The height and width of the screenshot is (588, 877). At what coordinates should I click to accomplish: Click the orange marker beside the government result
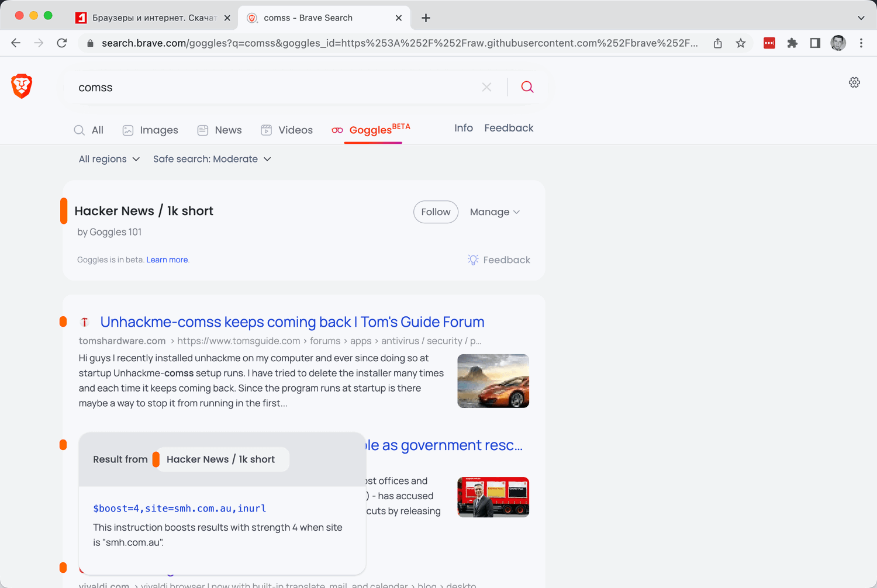(x=63, y=445)
